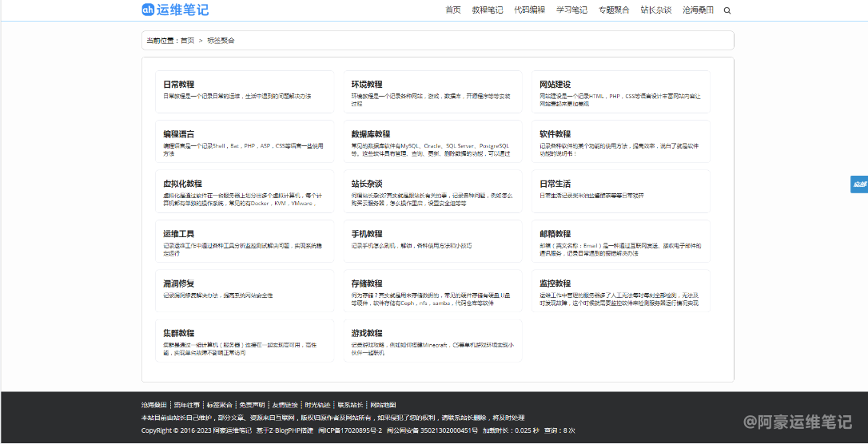Select the 游戏教程 category
This screenshot has height=444, width=868.
367,333
